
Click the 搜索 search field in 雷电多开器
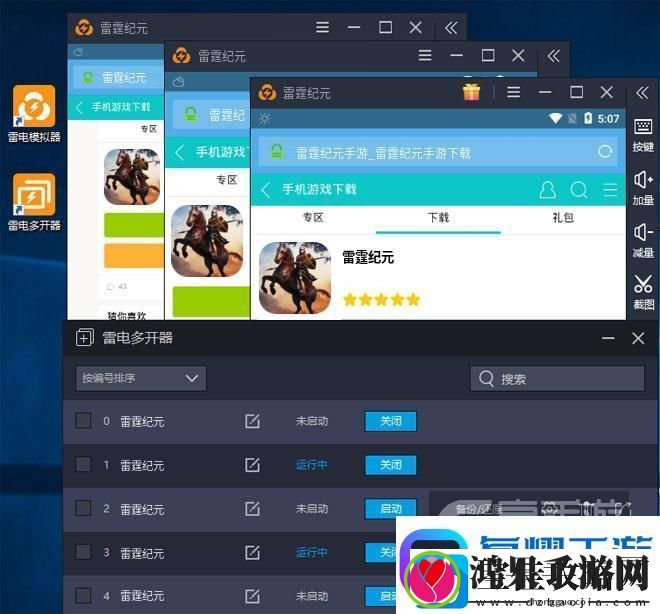click(557, 379)
